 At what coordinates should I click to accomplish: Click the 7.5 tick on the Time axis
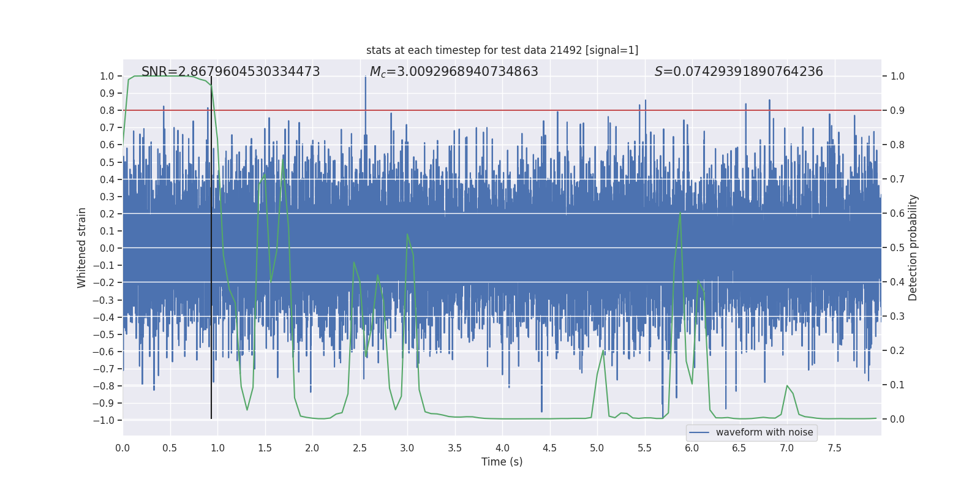(x=834, y=448)
